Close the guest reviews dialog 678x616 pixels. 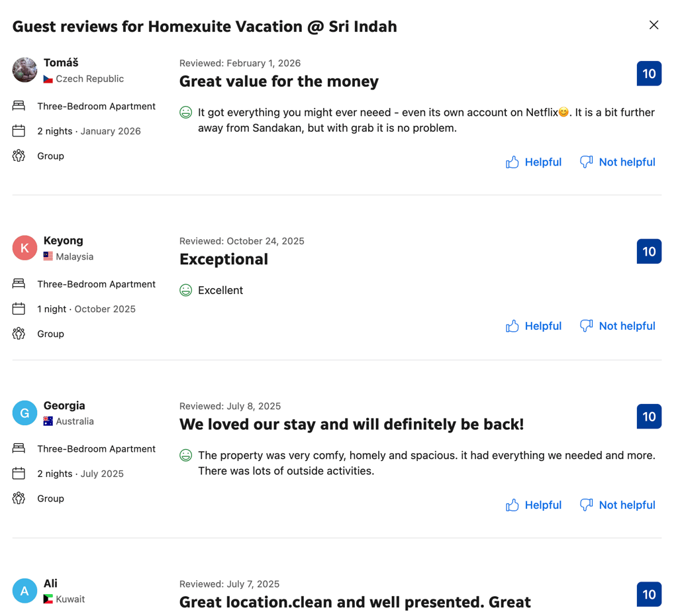pos(654,25)
